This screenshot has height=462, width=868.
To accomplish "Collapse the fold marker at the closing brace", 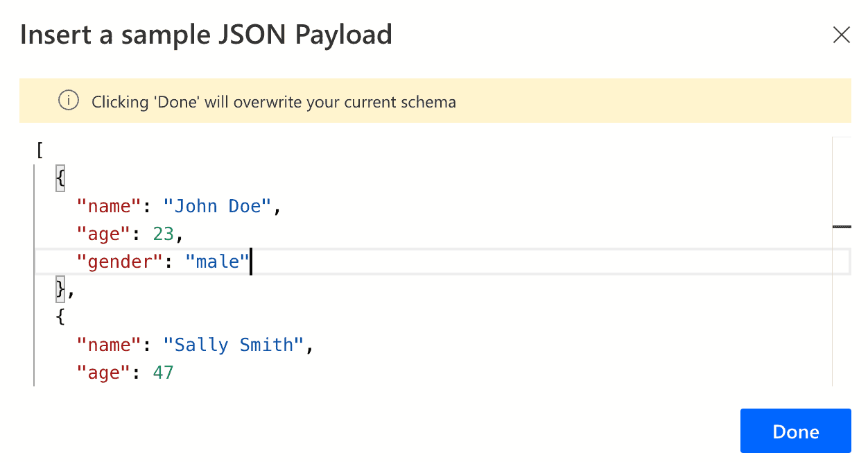I will (59, 289).
